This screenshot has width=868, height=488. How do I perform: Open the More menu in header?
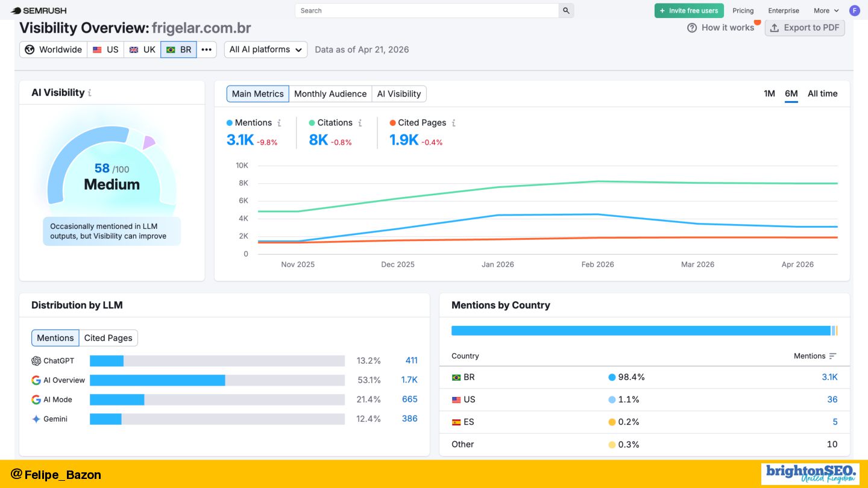click(x=826, y=10)
